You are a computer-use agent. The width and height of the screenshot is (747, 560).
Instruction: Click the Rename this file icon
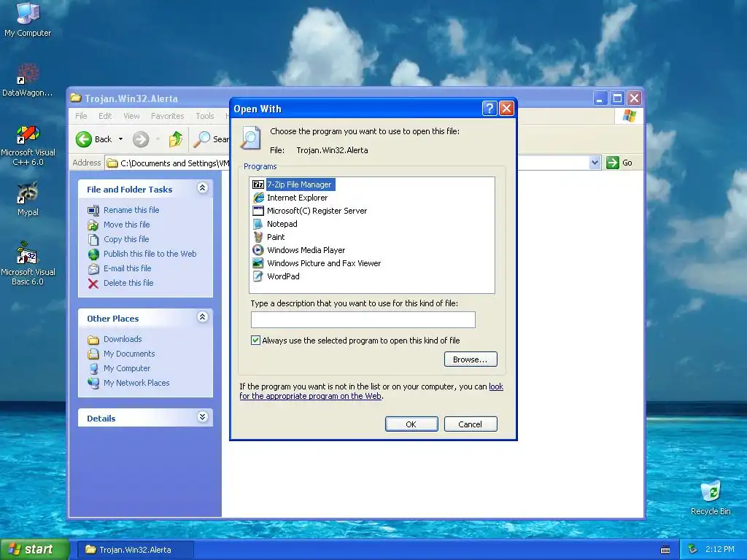point(93,210)
